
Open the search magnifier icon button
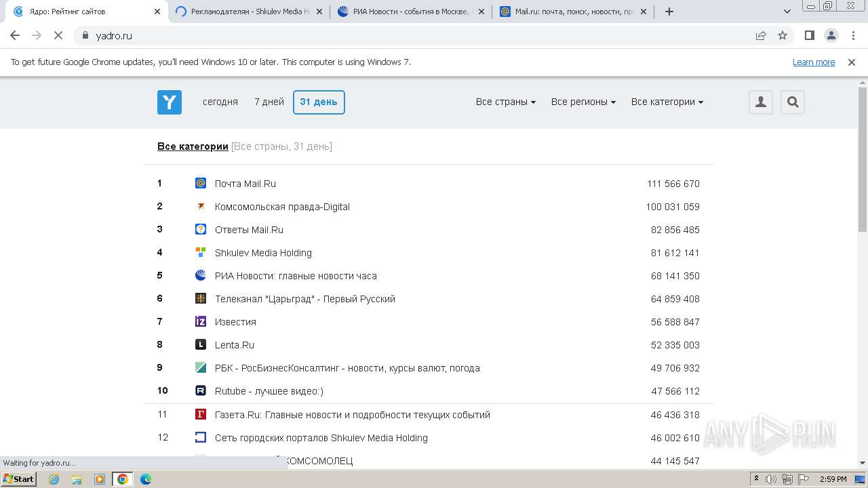click(793, 102)
